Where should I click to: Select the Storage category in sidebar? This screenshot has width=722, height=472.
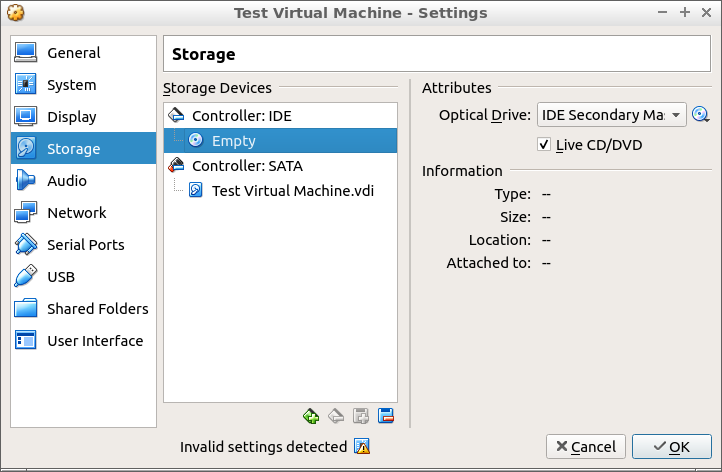[83, 148]
